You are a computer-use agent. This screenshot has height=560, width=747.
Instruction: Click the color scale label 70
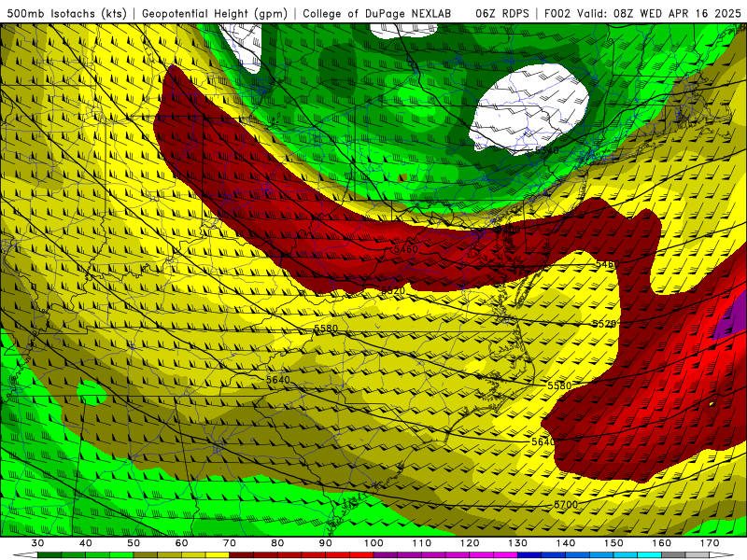click(230, 543)
